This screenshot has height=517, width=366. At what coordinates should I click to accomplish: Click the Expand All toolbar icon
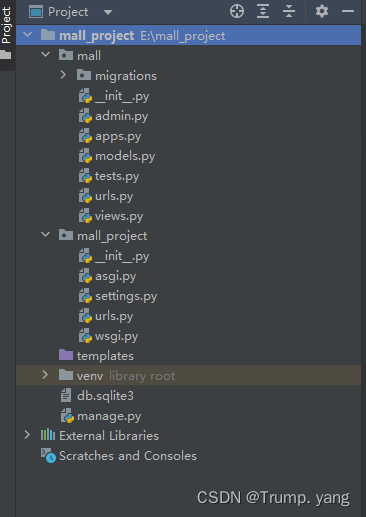pyautogui.click(x=263, y=12)
